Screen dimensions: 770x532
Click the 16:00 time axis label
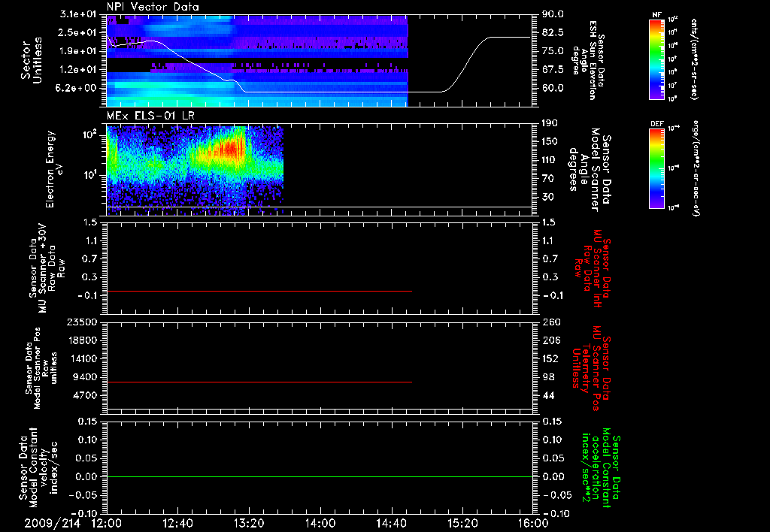(x=533, y=523)
